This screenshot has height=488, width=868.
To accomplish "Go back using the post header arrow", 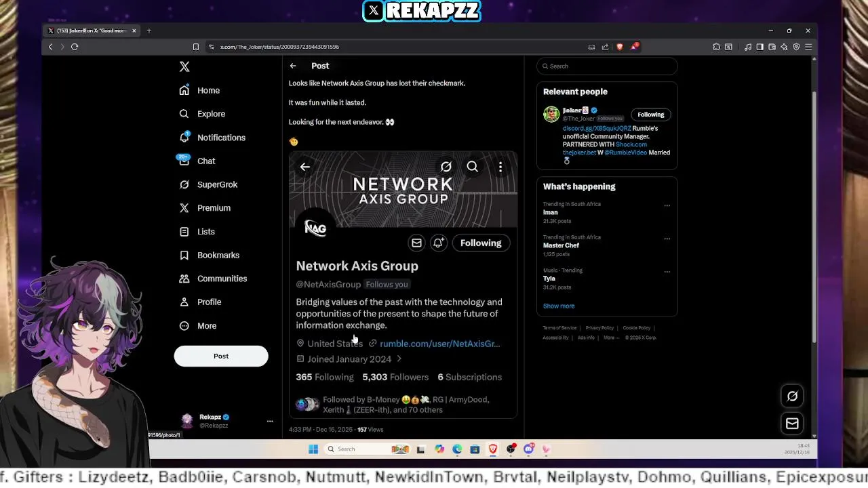I will (x=293, y=66).
